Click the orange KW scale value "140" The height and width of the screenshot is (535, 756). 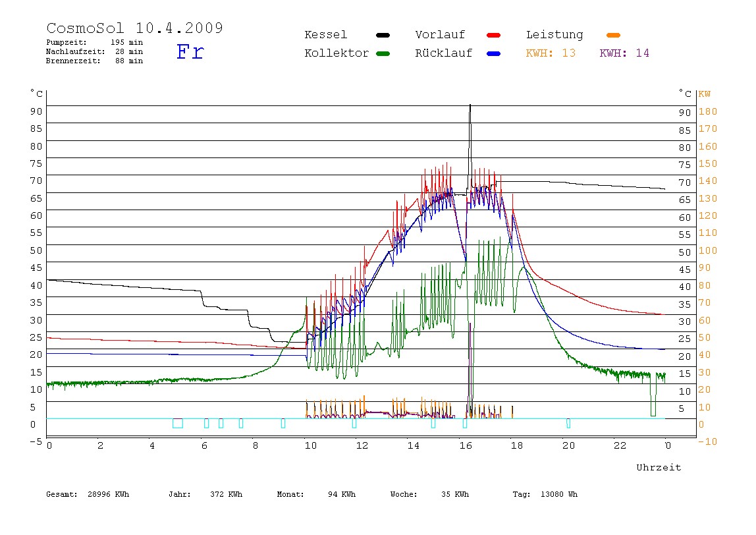pyautogui.click(x=708, y=181)
